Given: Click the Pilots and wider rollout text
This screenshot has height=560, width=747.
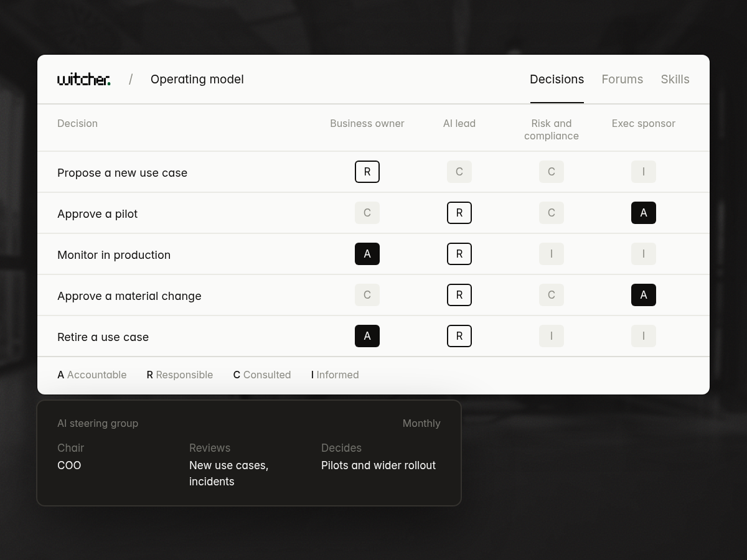Looking at the screenshot, I should coord(378,465).
